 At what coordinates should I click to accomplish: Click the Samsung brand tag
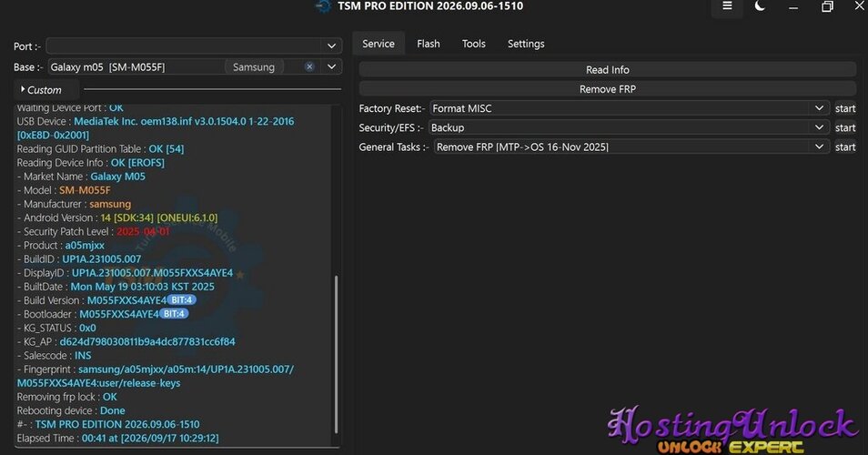[254, 67]
